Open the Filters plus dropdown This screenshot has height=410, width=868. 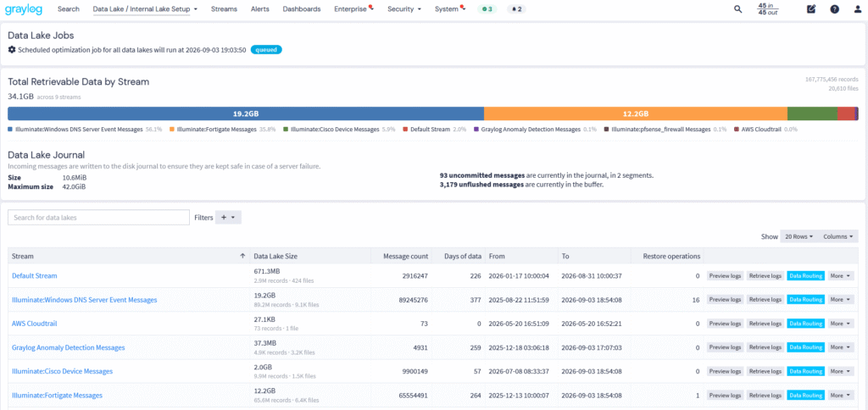tap(228, 218)
